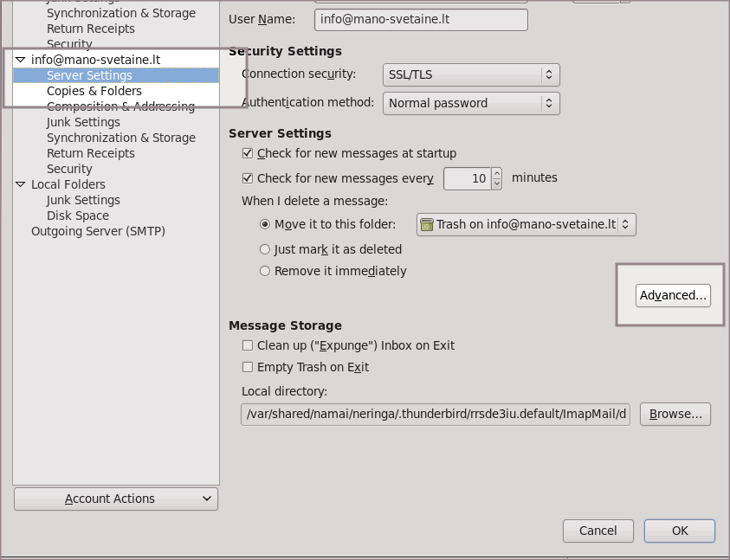Image resolution: width=730 pixels, height=560 pixels.
Task: Open Authentication method dropdown
Action: (x=471, y=103)
